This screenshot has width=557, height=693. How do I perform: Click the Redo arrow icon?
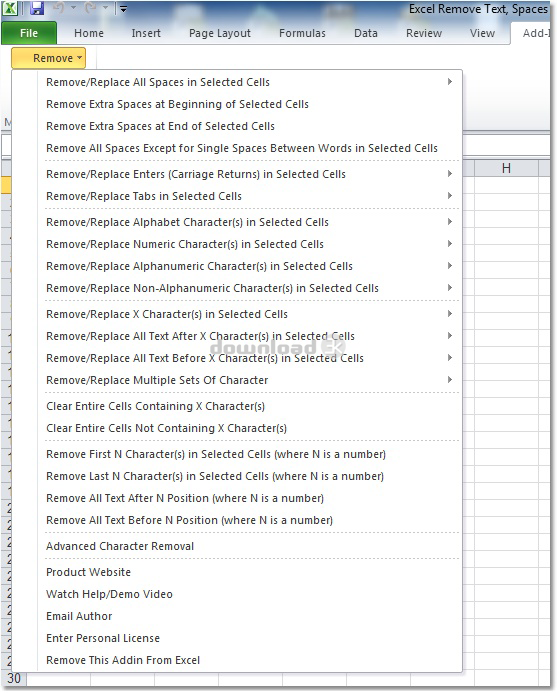(x=91, y=8)
